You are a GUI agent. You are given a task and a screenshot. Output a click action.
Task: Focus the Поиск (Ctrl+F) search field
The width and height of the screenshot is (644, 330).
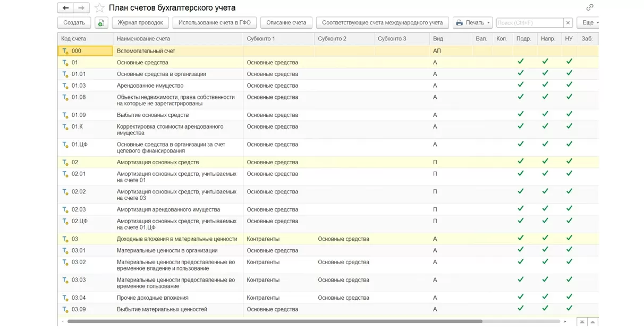529,23
